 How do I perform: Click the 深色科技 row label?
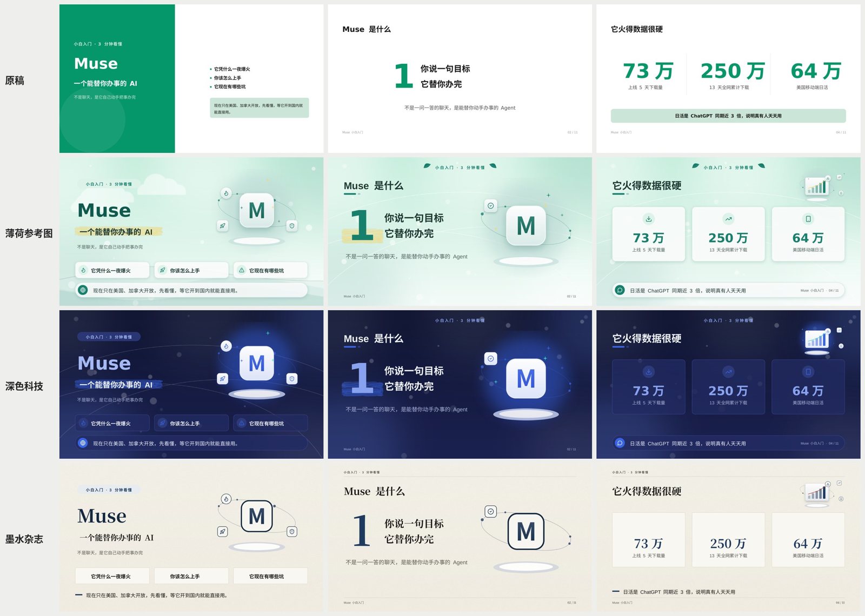click(24, 386)
